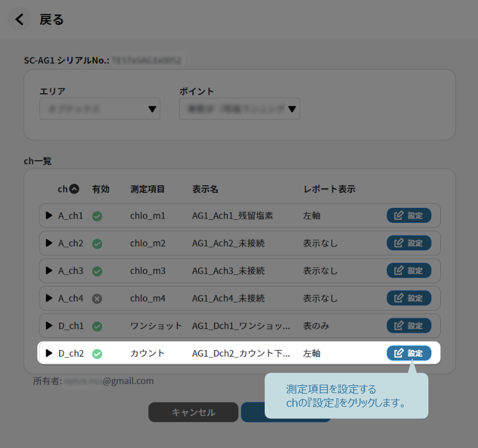
Task: Click 設定 for the D_ch2 row
Action: click(x=409, y=353)
